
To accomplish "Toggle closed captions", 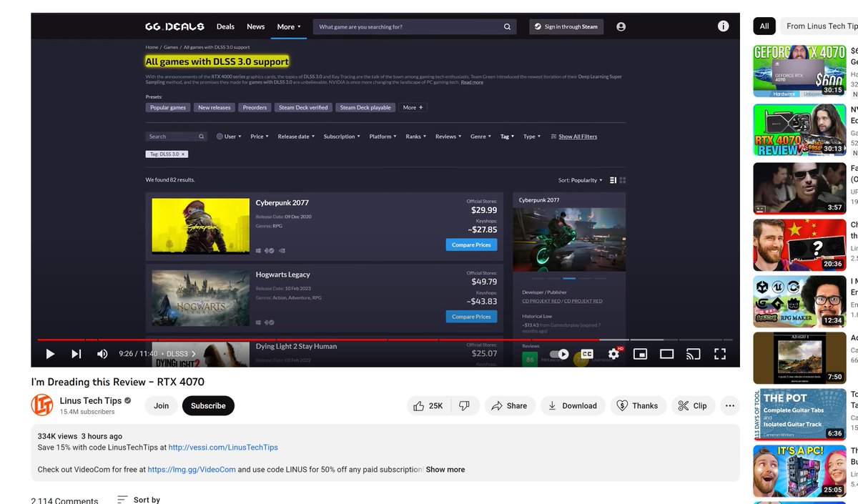I will (587, 354).
